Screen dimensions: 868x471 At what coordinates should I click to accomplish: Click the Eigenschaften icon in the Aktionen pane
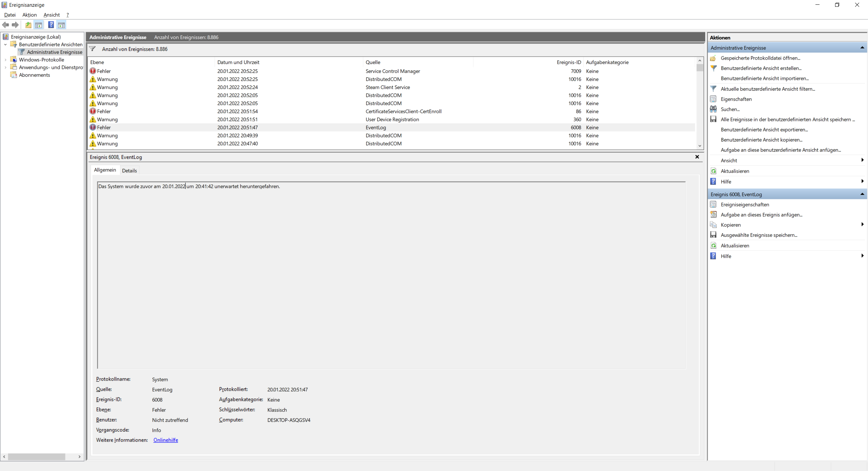[x=713, y=99]
